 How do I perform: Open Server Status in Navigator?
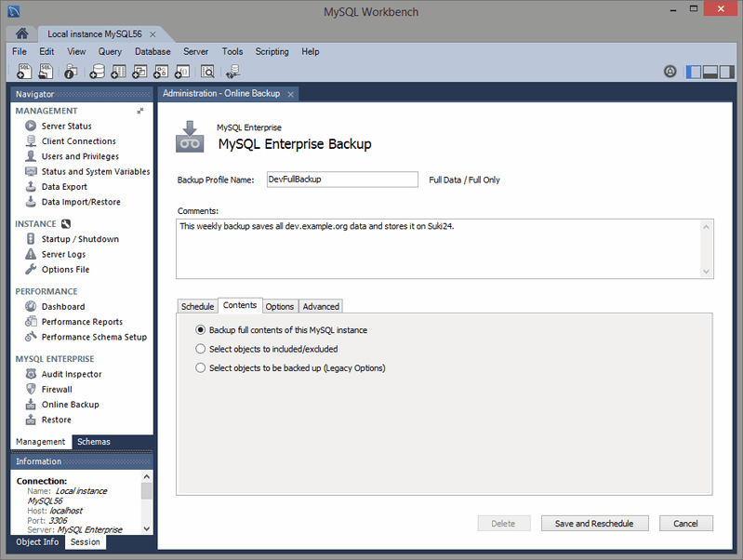click(x=66, y=127)
